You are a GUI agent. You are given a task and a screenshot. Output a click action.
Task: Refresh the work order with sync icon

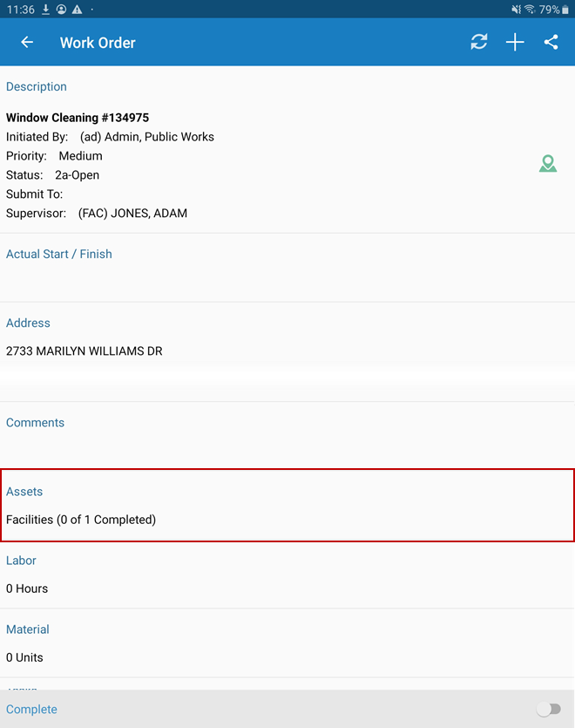coord(479,43)
